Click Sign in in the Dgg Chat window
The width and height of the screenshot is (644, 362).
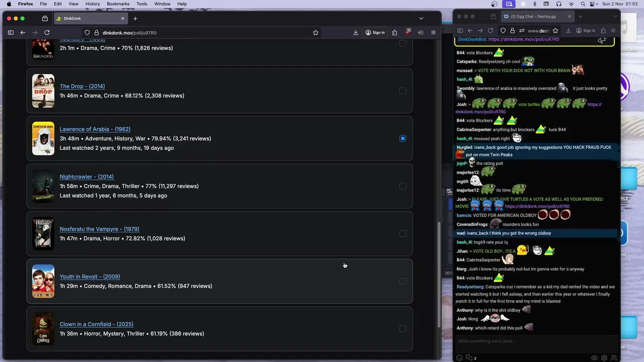pos(586,31)
